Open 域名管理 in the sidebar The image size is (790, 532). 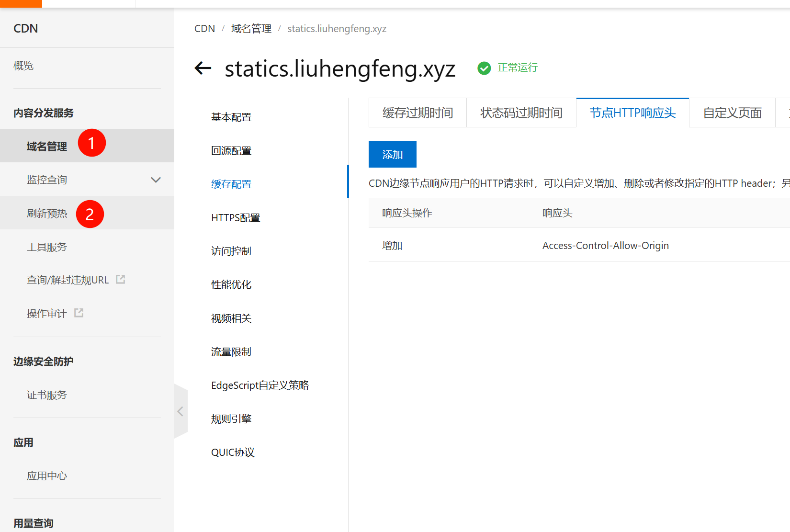click(x=47, y=147)
